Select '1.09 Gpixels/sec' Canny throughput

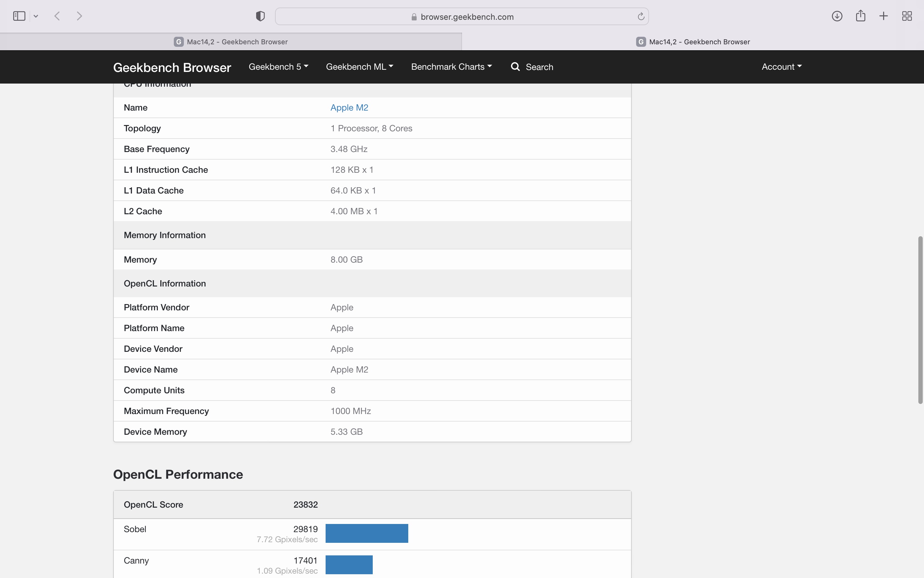287,571
